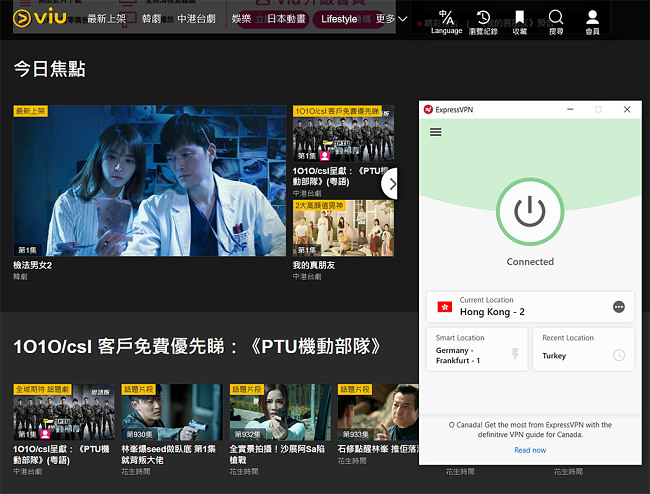Open the member (會員) profile icon
650x494 pixels.
[592, 22]
